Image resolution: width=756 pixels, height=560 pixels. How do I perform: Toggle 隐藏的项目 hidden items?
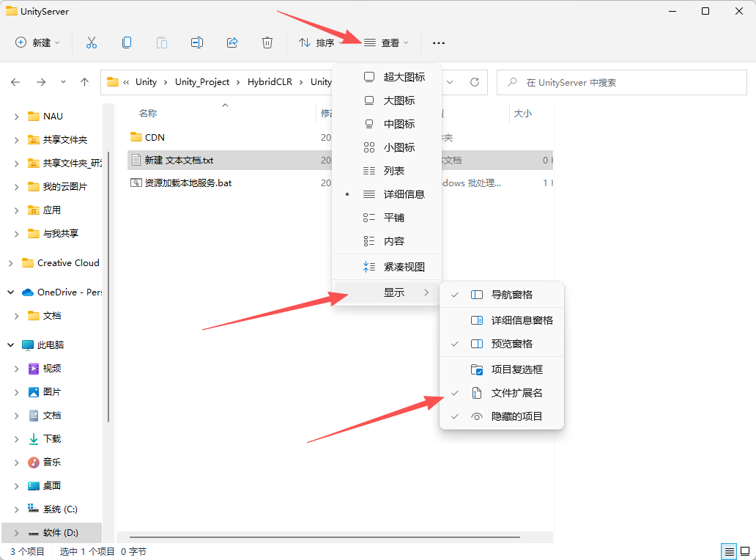501,416
